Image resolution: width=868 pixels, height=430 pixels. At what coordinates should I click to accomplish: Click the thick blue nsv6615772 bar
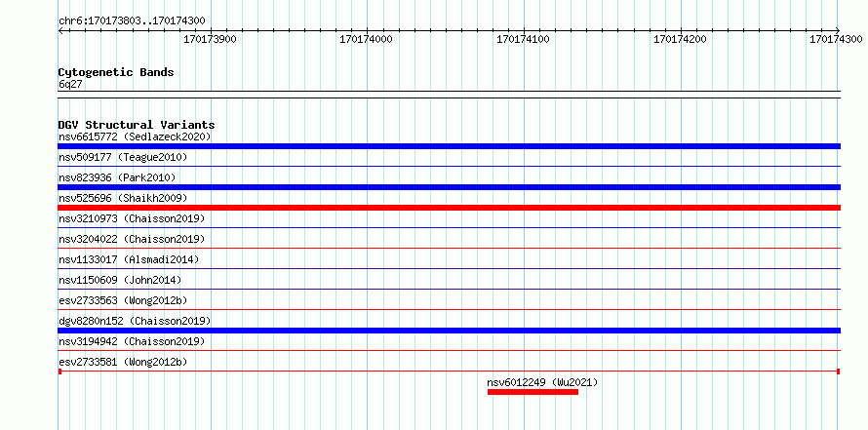point(449,146)
